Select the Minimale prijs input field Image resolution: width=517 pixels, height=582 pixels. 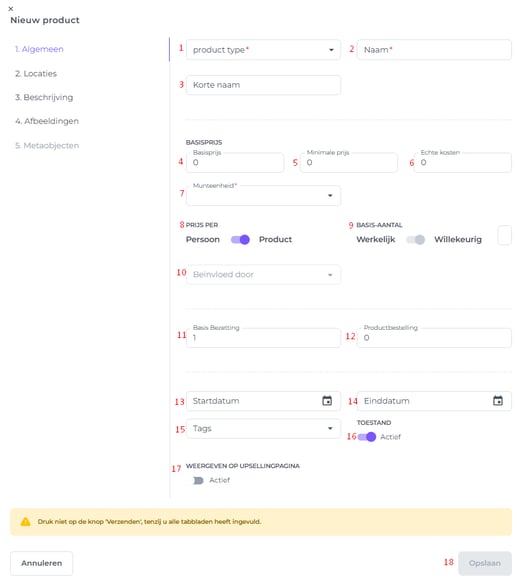pos(349,163)
